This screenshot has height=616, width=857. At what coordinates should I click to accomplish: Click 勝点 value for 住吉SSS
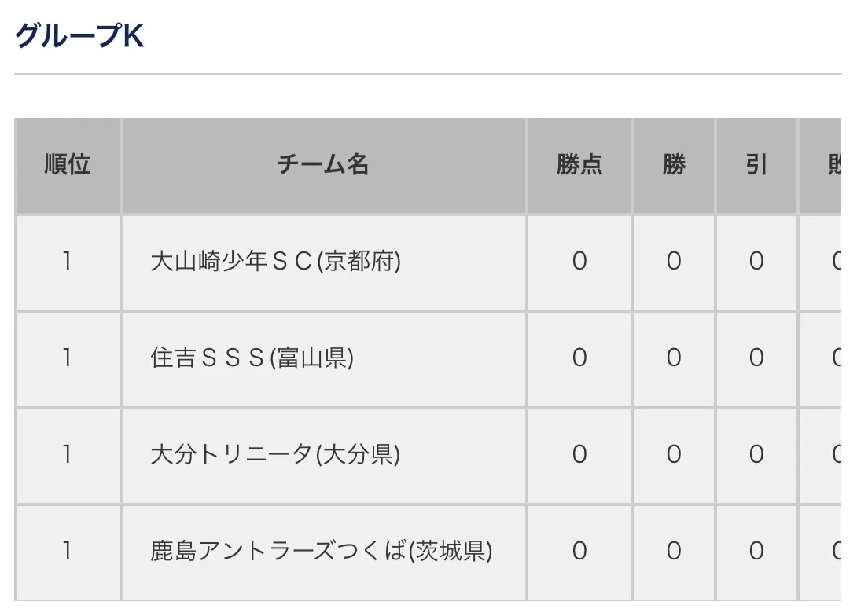pyautogui.click(x=579, y=358)
